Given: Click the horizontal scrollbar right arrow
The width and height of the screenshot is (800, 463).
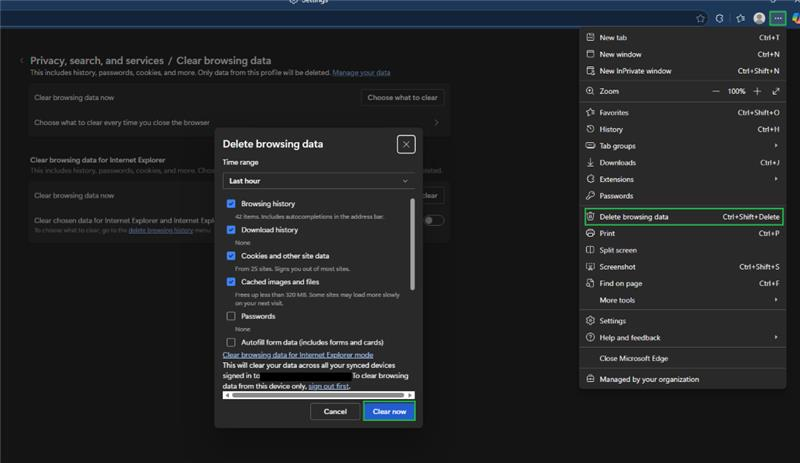Looking at the screenshot, I should click(410, 395).
